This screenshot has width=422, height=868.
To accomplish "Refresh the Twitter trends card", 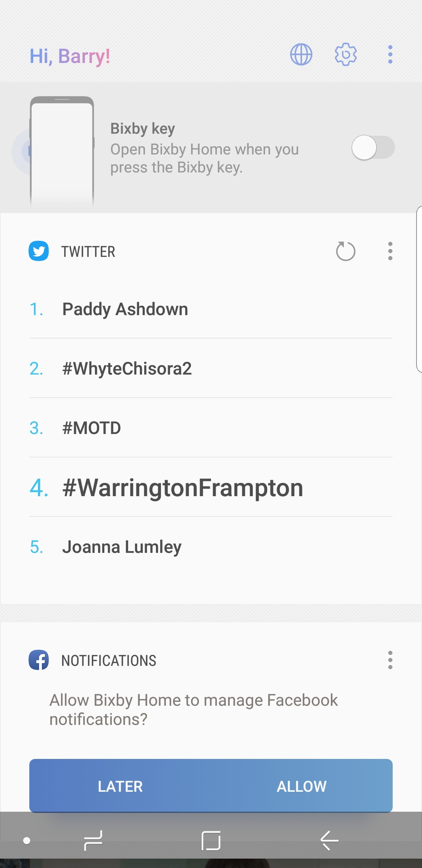I will [x=345, y=251].
